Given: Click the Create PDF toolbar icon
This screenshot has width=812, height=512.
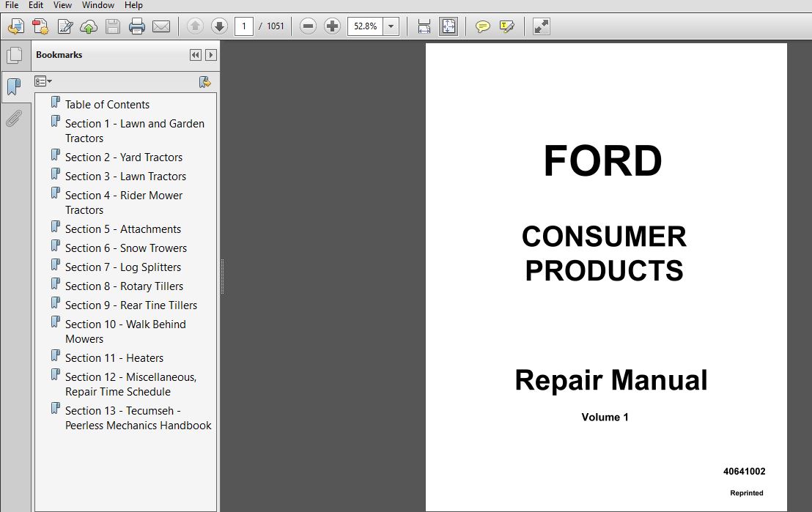Looking at the screenshot, I should tap(40, 26).
